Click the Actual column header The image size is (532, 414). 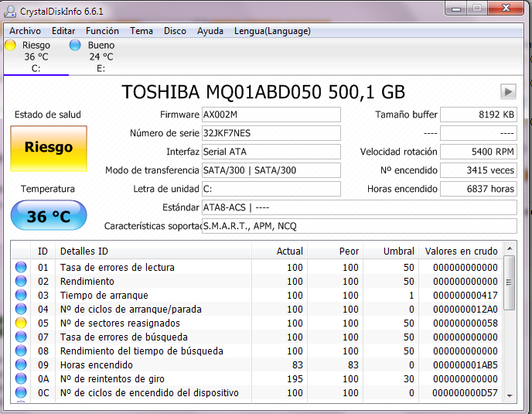(280, 251)
